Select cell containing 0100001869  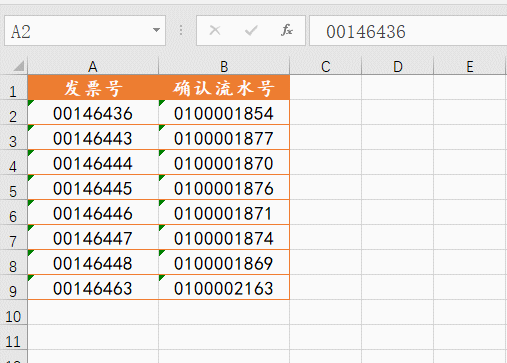coord(224,263)
